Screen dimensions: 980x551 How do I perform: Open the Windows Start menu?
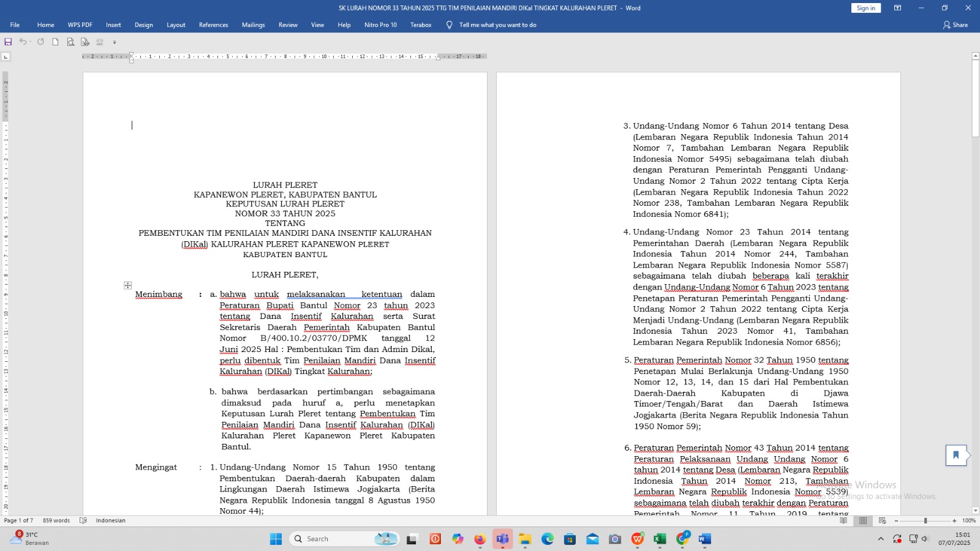276,539
